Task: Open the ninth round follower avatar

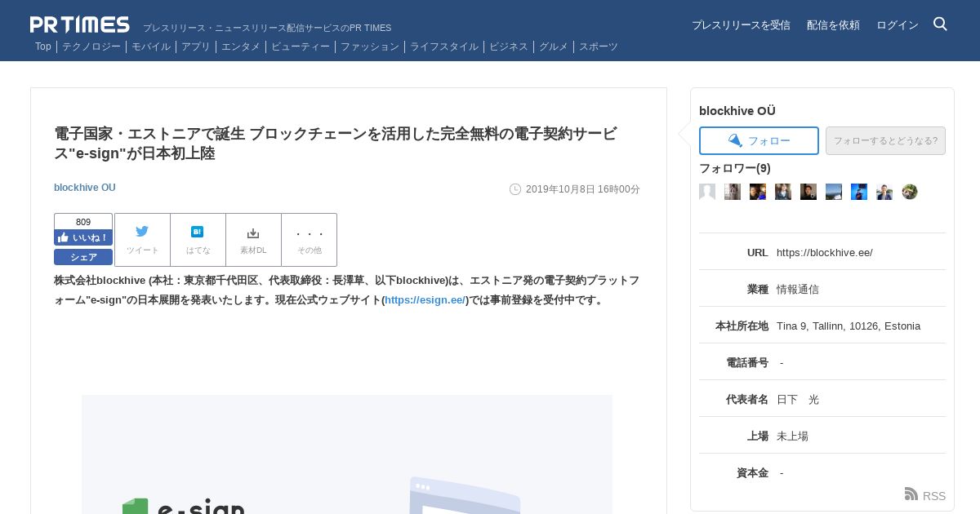Action: (910, 192)
